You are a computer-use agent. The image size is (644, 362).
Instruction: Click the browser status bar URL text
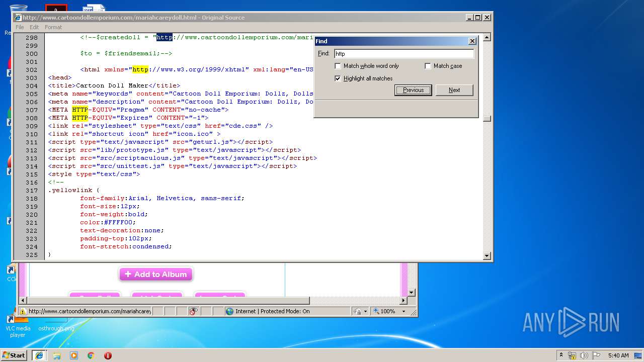pyautogui.click(x=90, y=311)
